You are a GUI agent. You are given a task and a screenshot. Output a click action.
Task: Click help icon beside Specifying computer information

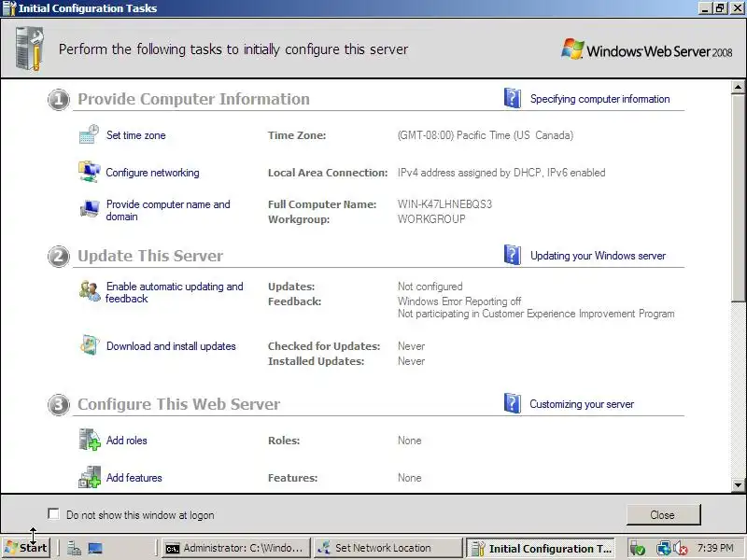click(512, 98)
